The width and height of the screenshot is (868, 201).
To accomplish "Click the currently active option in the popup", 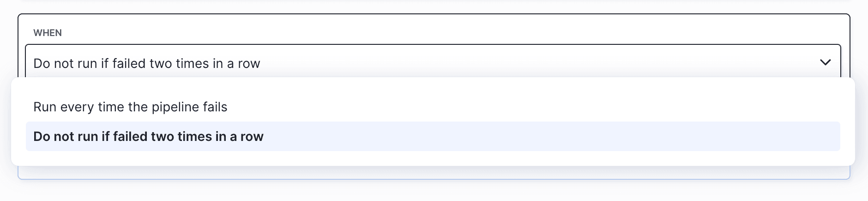I will coord(148,137).
